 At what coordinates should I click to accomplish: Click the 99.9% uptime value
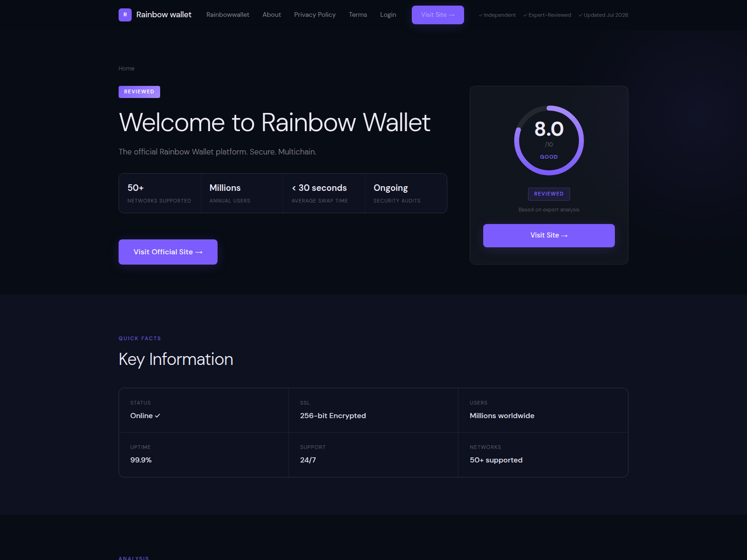pos(141,460)
